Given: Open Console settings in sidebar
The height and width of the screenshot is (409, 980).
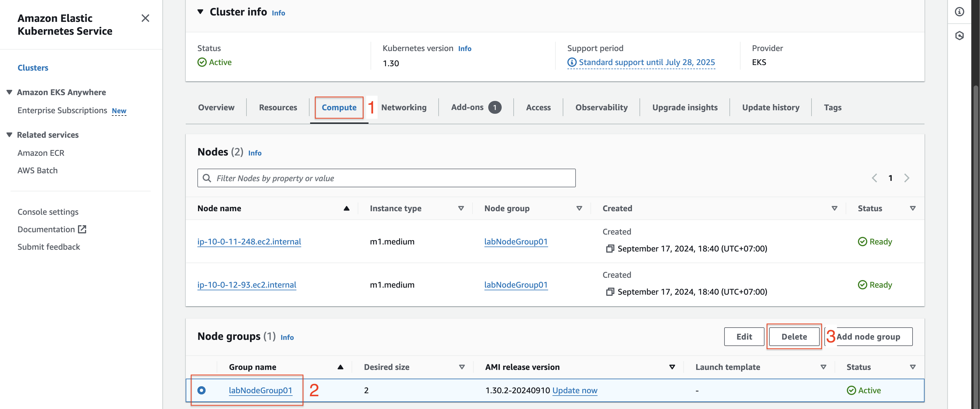Looking at the screenshot, I should point(48,212).
